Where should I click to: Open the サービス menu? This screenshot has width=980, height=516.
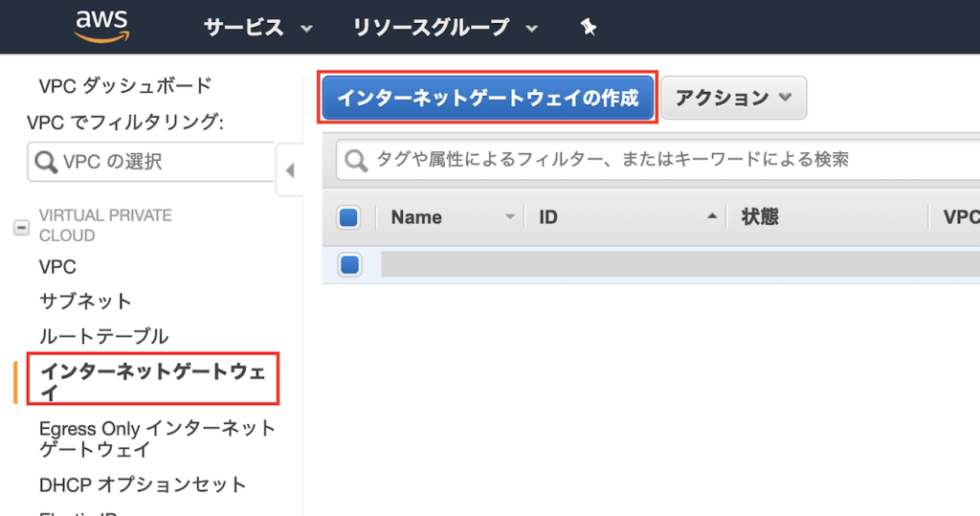(x=257, y=28)
